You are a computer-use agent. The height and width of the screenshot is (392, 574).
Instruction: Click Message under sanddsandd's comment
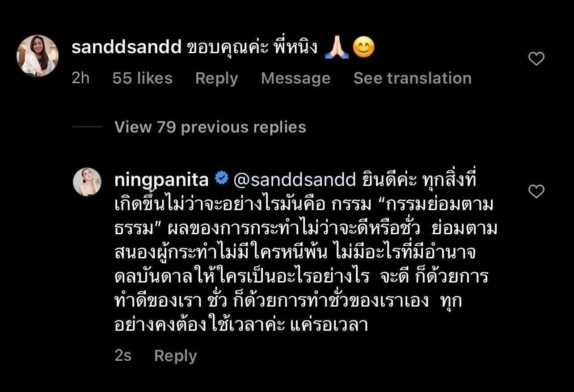pos(295,78)
